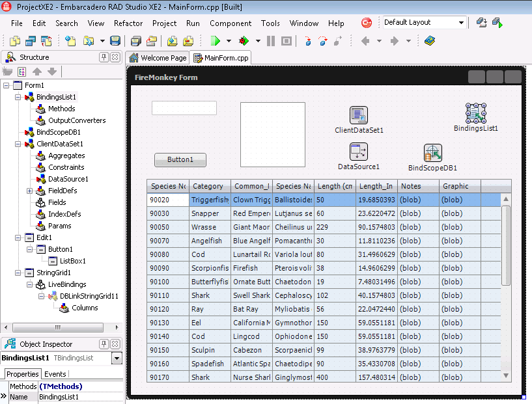The image size is (532, 404).
Task: Toggle between form and unit icon
Action: coord(46,41)
